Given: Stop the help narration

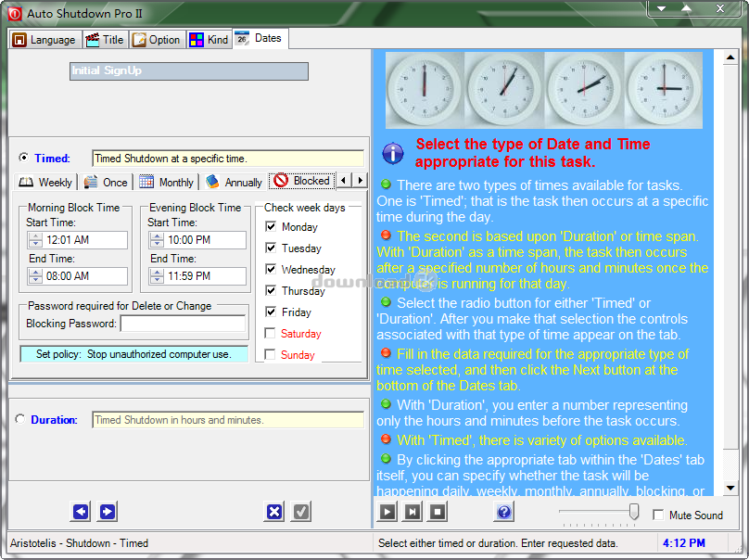Looking at the screenshot, I should pyautogui.click(x=438, y=512).
